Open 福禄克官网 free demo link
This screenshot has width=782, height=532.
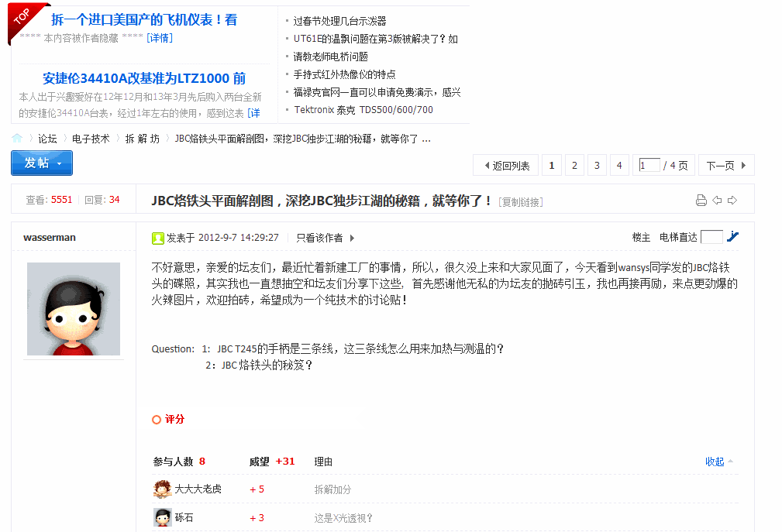(x=377, y=92)
